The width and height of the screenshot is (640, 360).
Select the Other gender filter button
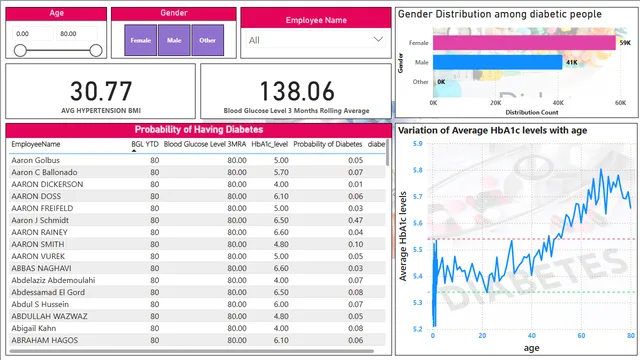coord(207,40)
